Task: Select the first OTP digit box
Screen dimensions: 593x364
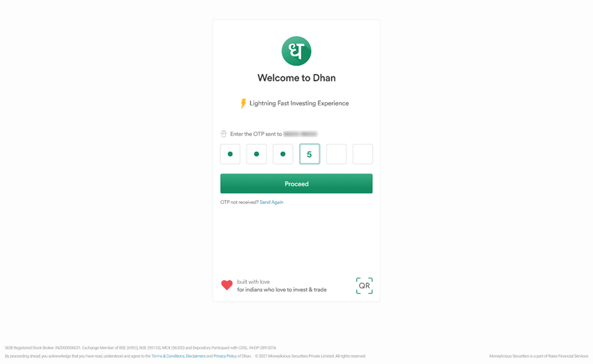Action: (x=230, y=154)
